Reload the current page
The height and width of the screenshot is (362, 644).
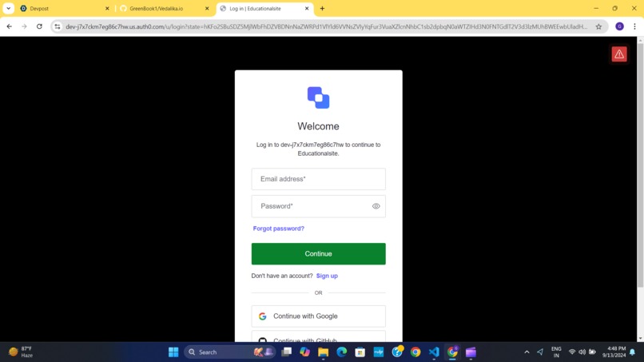pos(39,26)
